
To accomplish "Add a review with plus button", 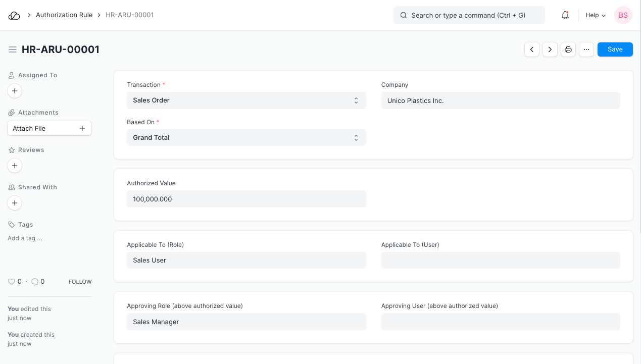I will click(15, 166).
